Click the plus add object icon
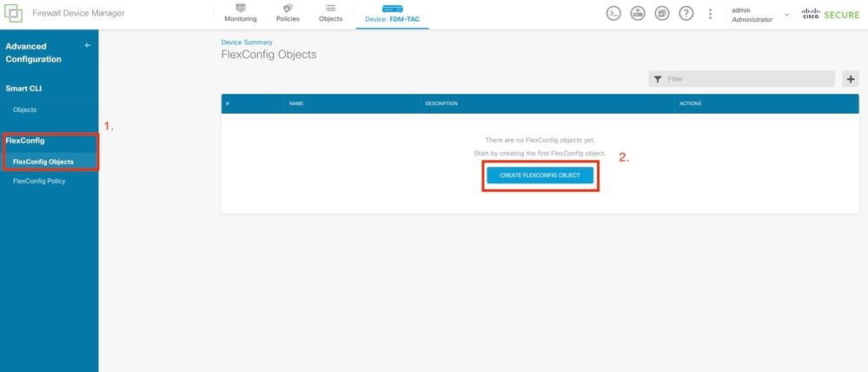This screenshot has height=372, width=868. pyautogui.click(x=851, y=79)
